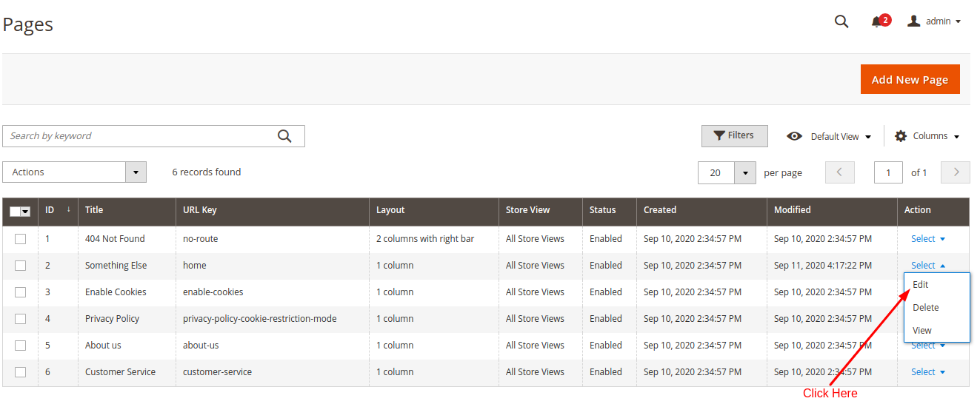Tick checkbox for Something Else row
This screenshot has width=980, height=404.
coord(21,266)
